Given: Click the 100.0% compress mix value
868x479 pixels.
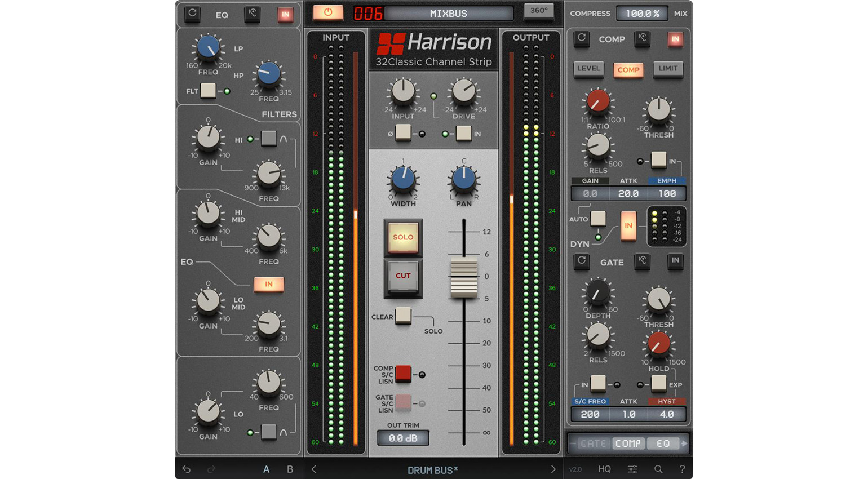Looking at the screenshot, I should tap(641, 13).
